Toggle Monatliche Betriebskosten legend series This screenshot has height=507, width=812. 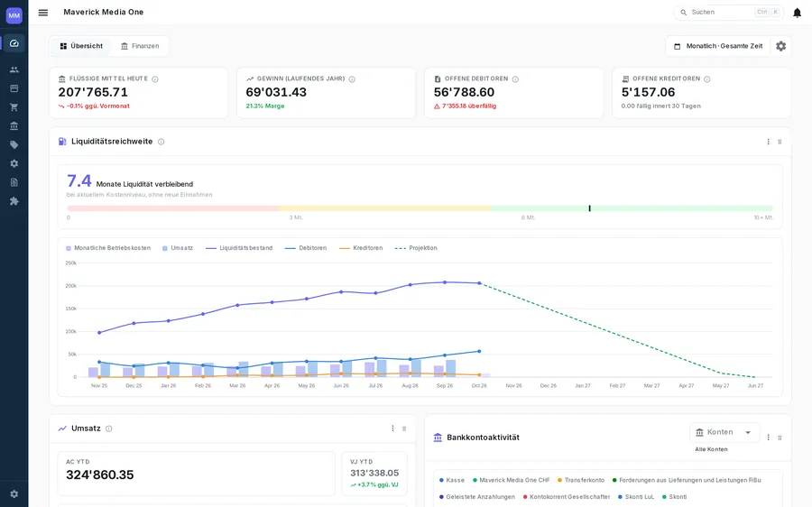click(x=108, y=248)
